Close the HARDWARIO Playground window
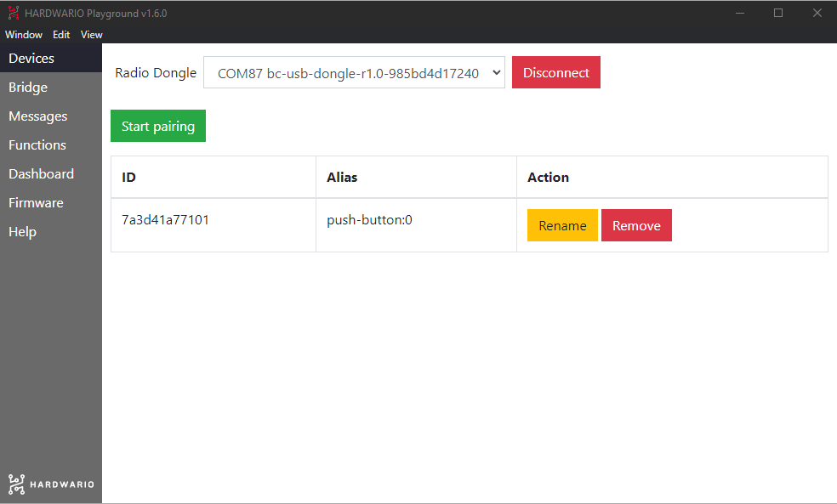 coord(817,14)
